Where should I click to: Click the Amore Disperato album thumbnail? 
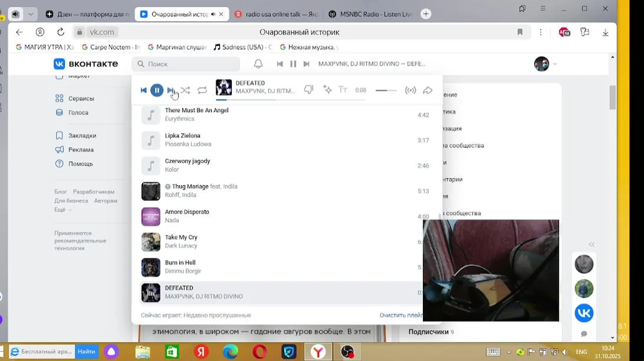[150, 217]
